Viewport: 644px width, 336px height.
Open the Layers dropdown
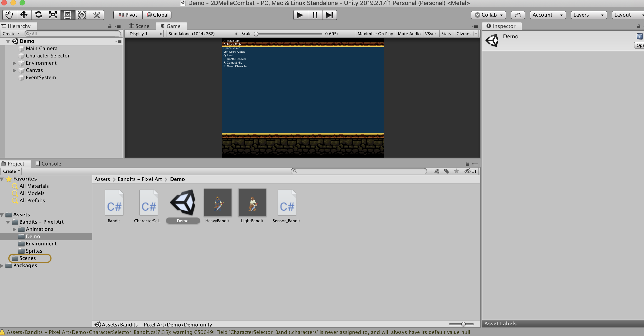coord(588,15)
